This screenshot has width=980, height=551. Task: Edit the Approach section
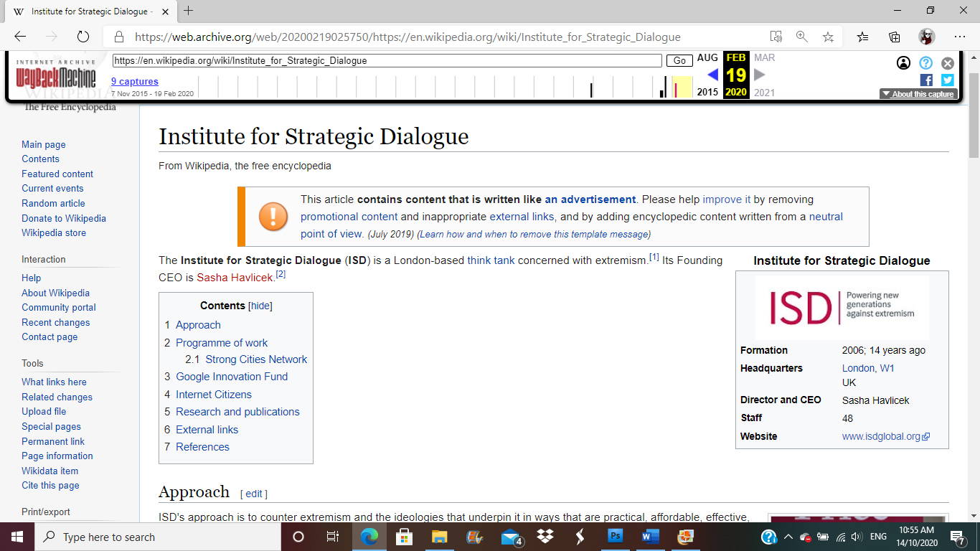coord(254,494)
